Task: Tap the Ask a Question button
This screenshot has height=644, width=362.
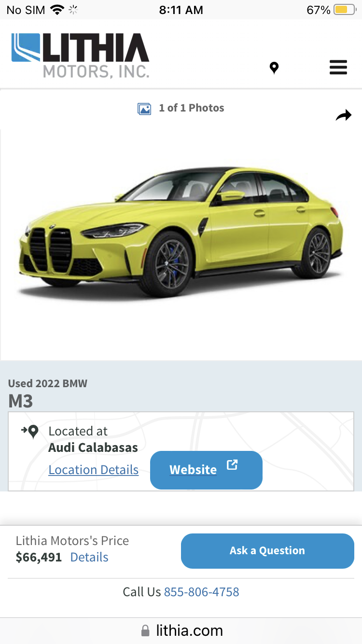Action: 267,551
